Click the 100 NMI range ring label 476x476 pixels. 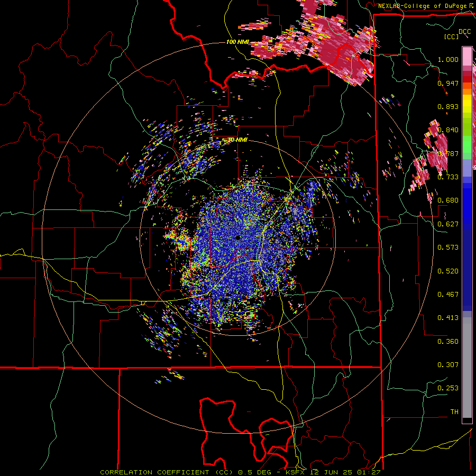click(x=237, y=42)
